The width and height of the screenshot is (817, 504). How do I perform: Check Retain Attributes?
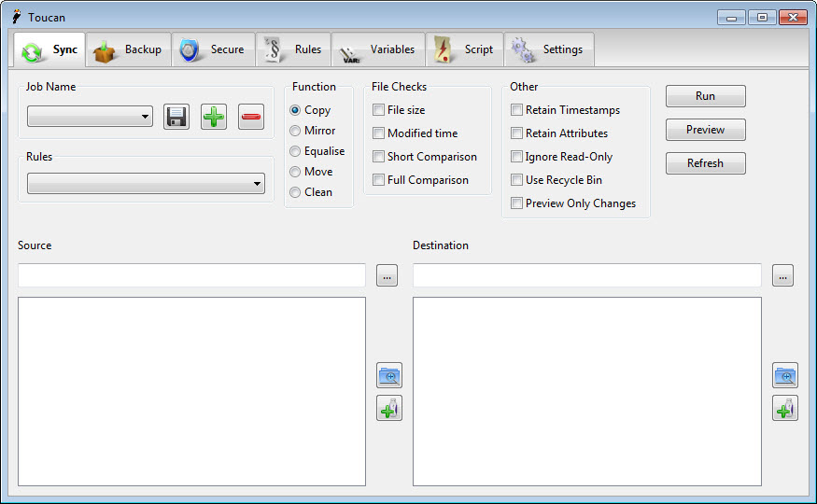[x=559, y=133]
